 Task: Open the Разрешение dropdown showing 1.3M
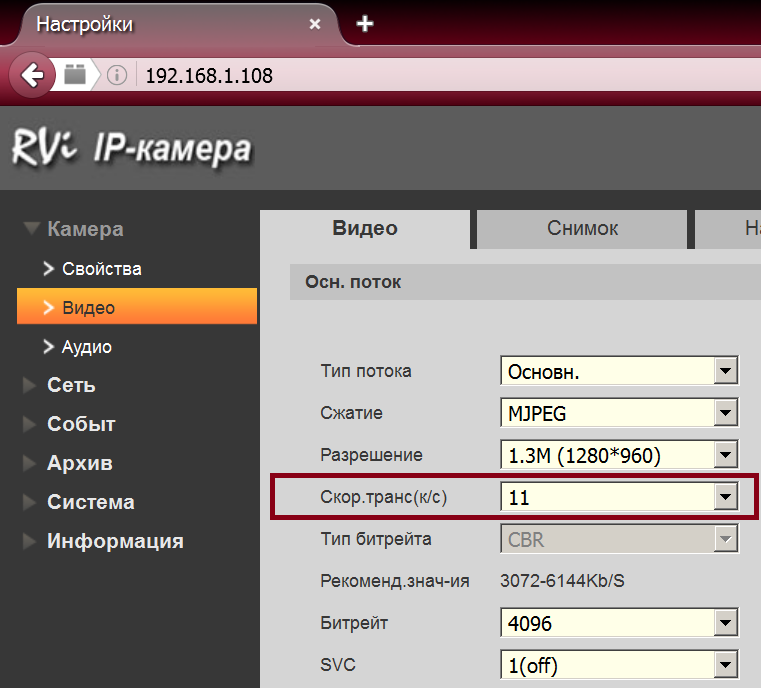tap(618, 455)
